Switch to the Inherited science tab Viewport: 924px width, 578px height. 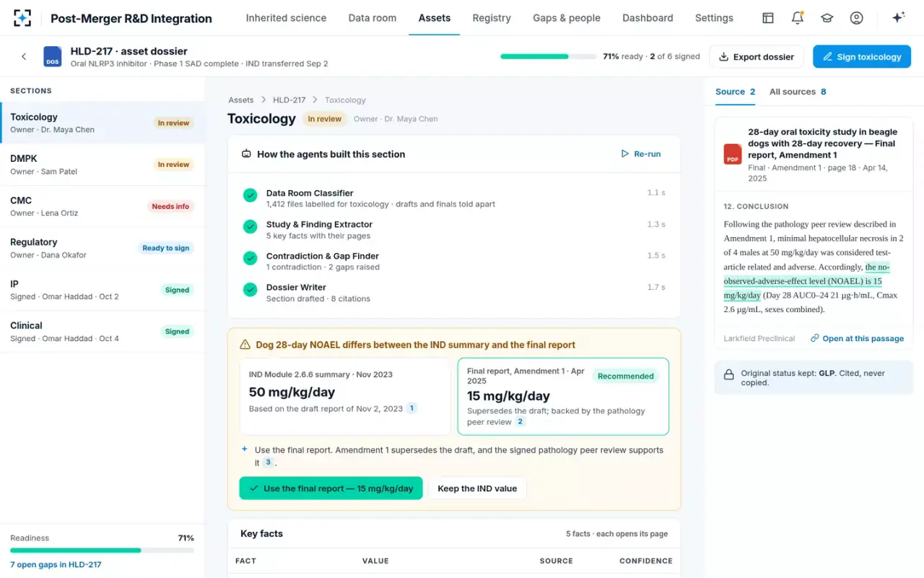coord(286,18)
